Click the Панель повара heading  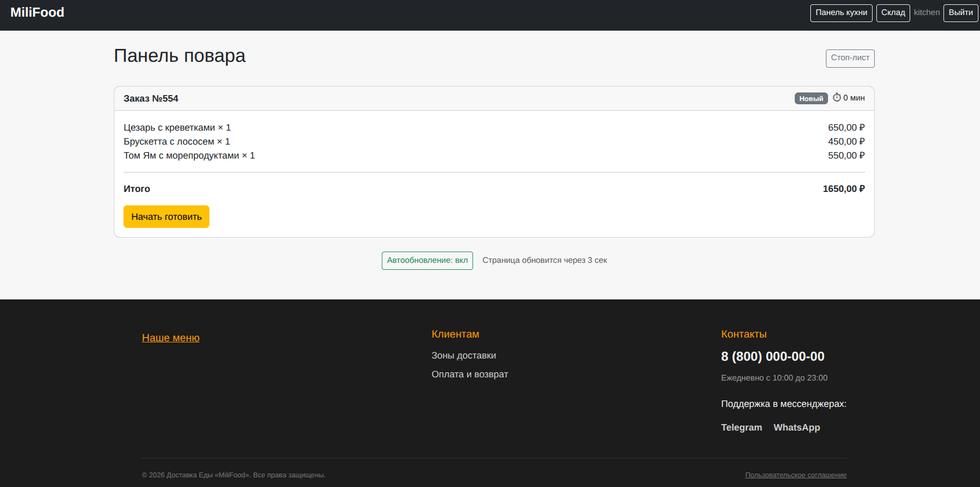(x=180, y=56)
